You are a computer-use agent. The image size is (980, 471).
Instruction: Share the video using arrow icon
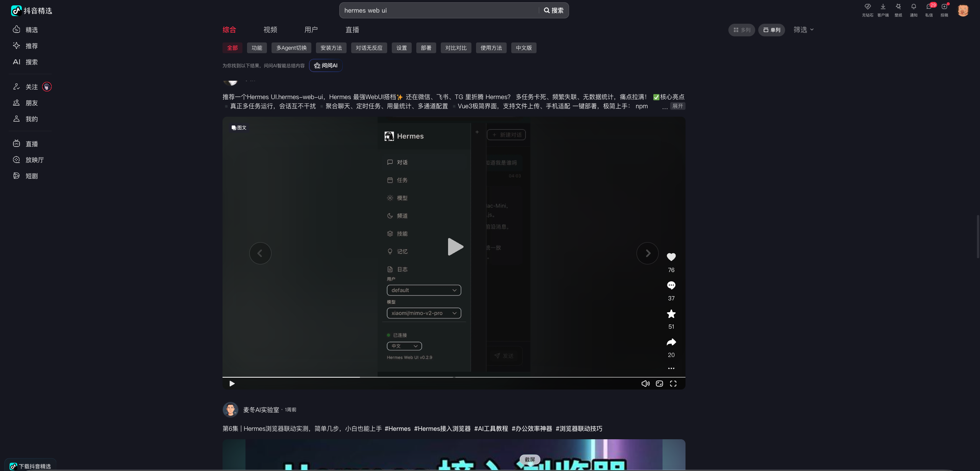[x=671, y=342]
